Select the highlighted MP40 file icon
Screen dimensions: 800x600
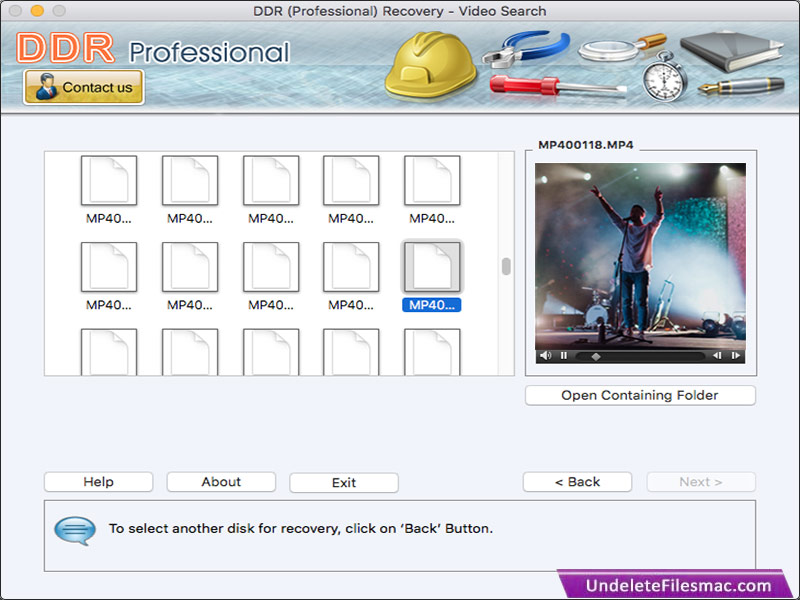tap(431, 267)
